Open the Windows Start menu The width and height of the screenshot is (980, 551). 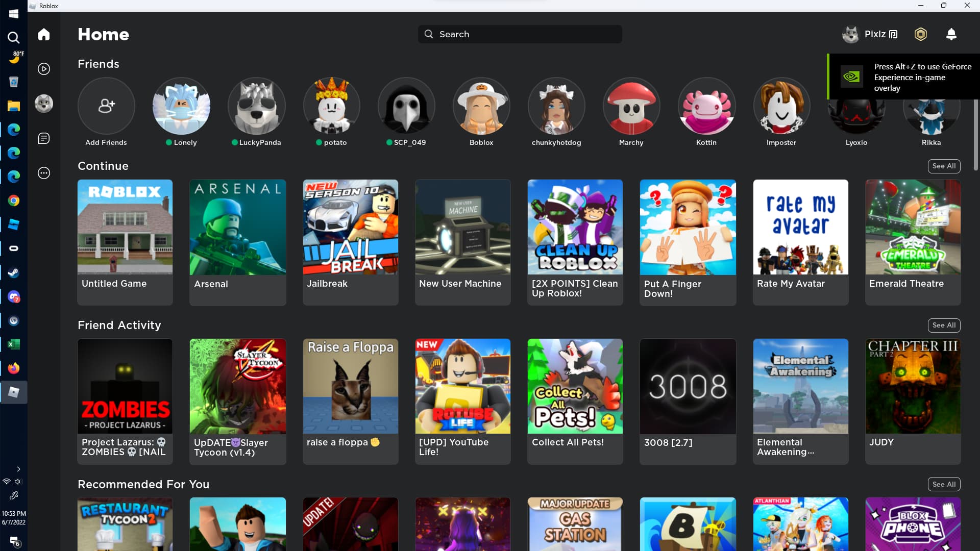14,14
